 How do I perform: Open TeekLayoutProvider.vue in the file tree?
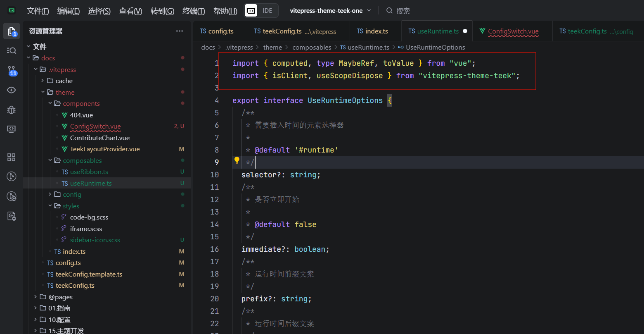click(105, 149)
